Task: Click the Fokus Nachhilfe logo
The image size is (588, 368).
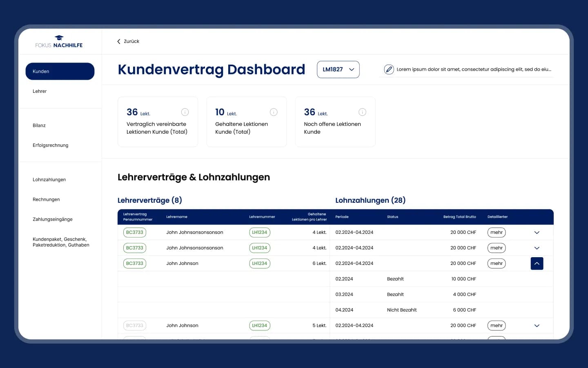Action: coord(59,42)
